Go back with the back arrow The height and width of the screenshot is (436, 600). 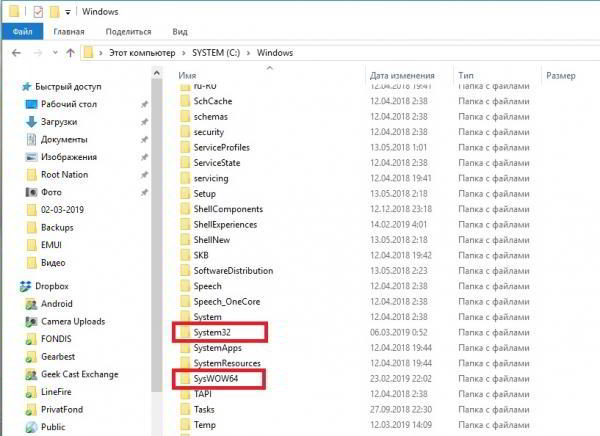(x=16, y=53)
